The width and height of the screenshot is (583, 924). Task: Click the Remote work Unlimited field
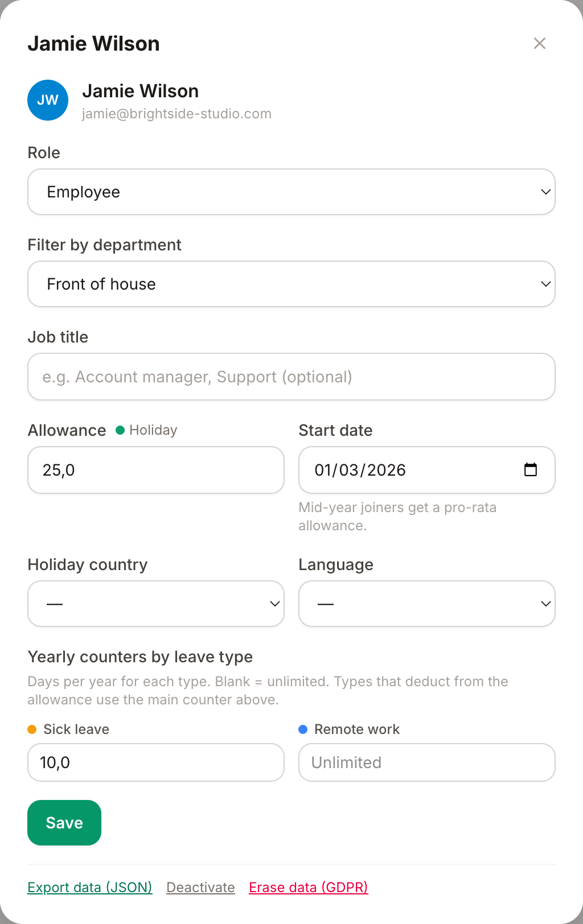(x=427, y=762)
